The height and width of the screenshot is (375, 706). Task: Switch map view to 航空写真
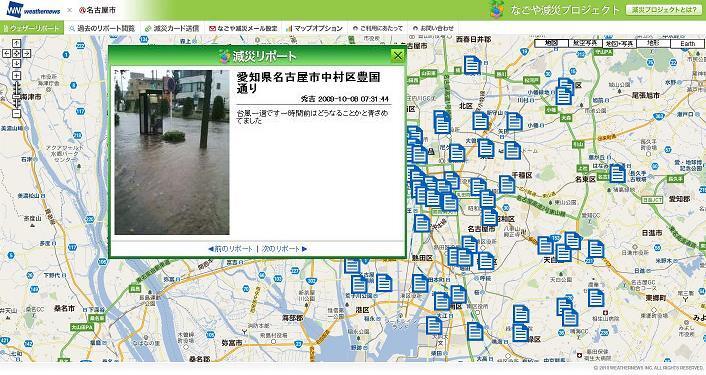585,44
